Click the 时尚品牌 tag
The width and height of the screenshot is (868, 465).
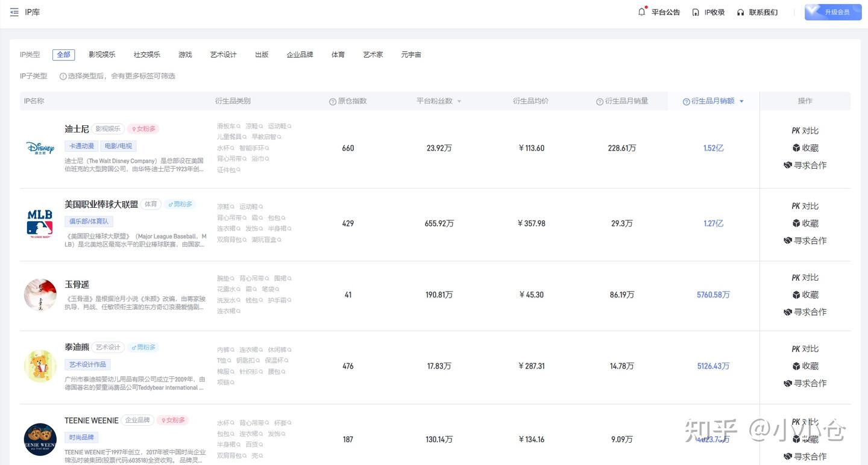(81, 438)
